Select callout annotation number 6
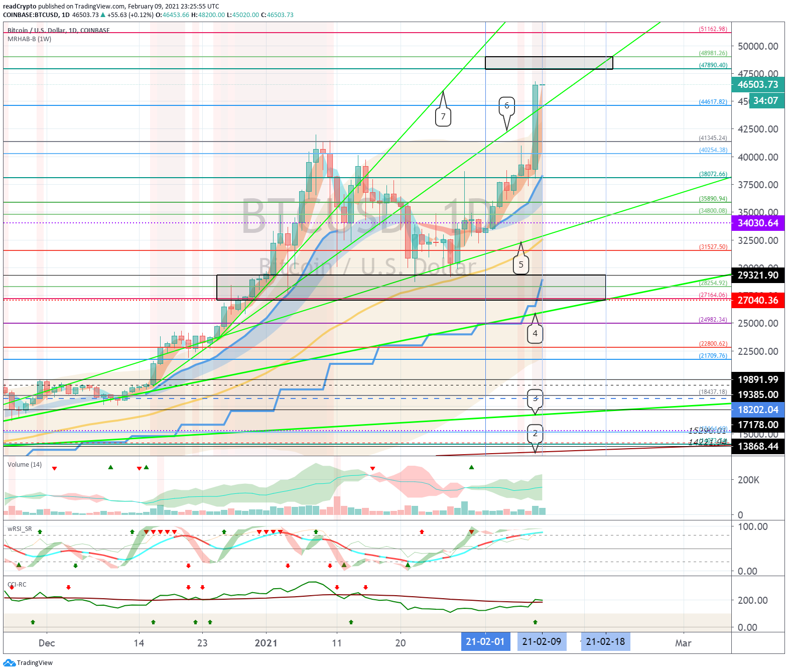The width and height of the screenshot is (788, 672). coord(507,105)
